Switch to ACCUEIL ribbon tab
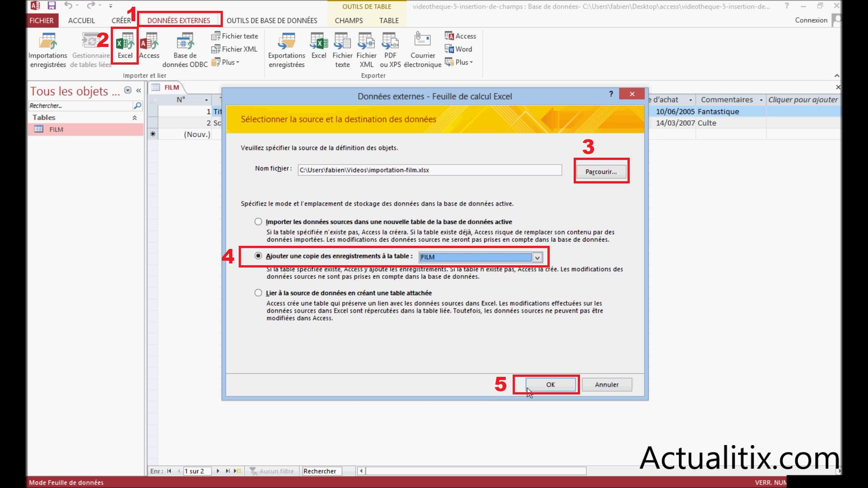This screenshot has height=488, width=868. [81, 20]
